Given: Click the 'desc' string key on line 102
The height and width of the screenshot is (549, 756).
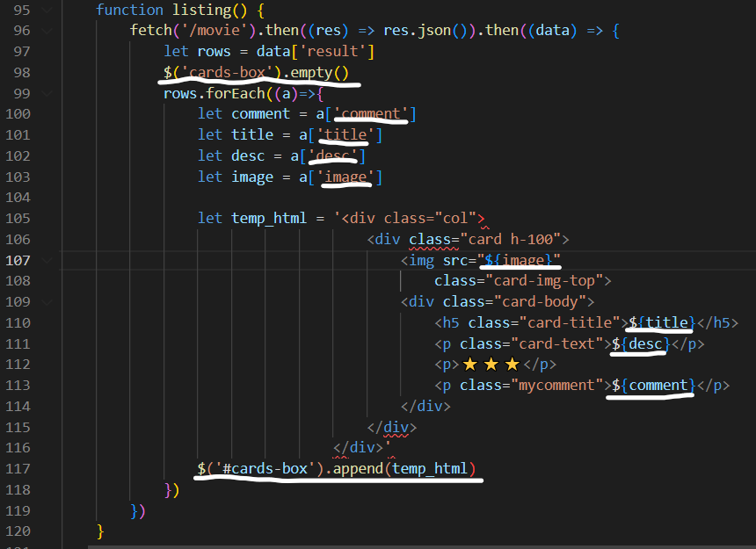Looking at the screenshot, I should 332,156.
